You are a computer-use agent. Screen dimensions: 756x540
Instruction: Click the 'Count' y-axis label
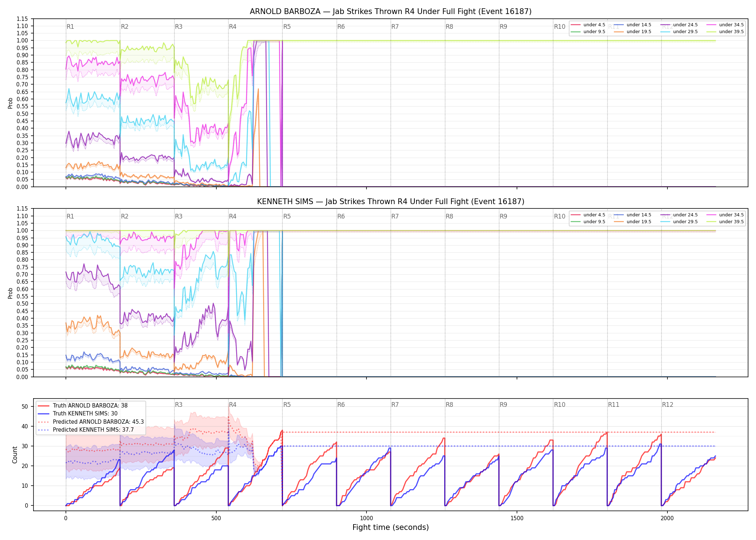pos(15,455)
